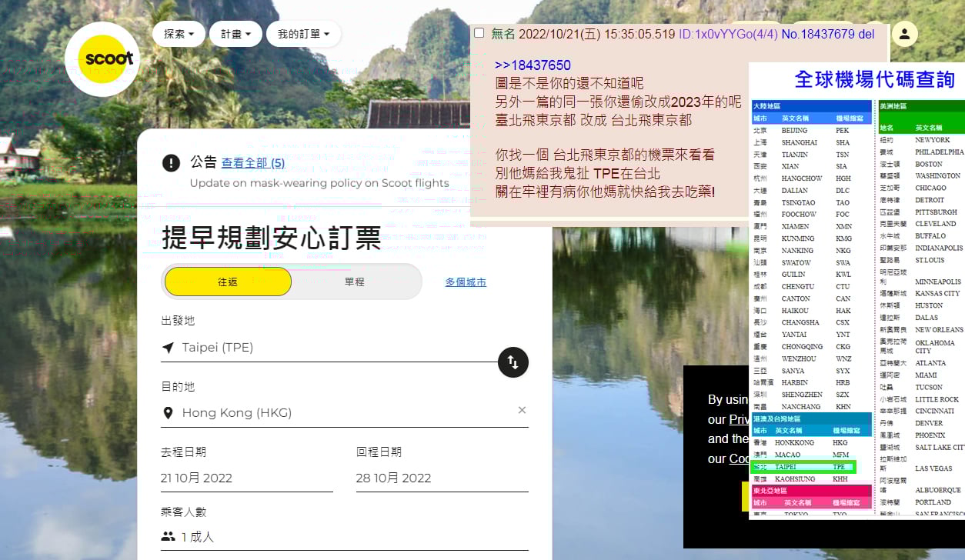The image size is (965, 560).
Task: Click the announcement exclamation icon
Action: (171, 163)
